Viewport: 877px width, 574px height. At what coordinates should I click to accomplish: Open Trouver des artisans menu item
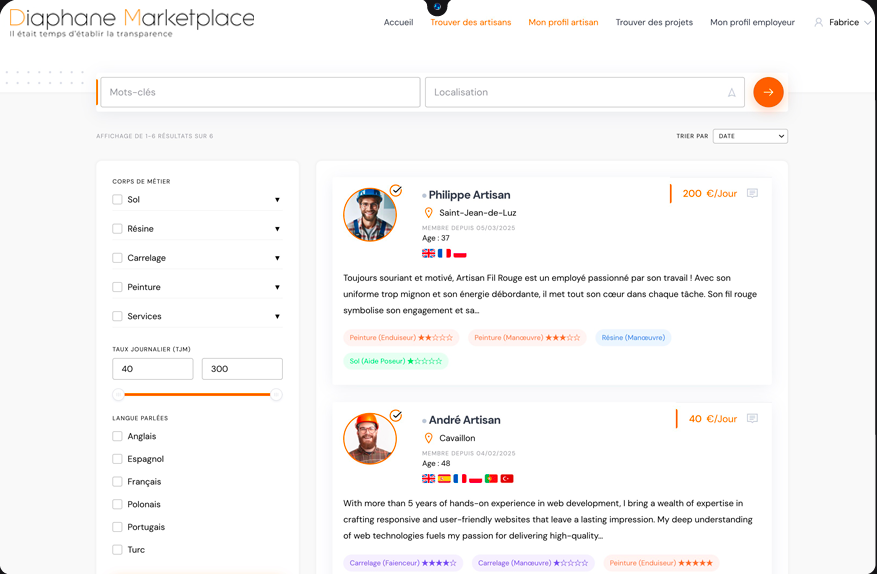(470, 22)
